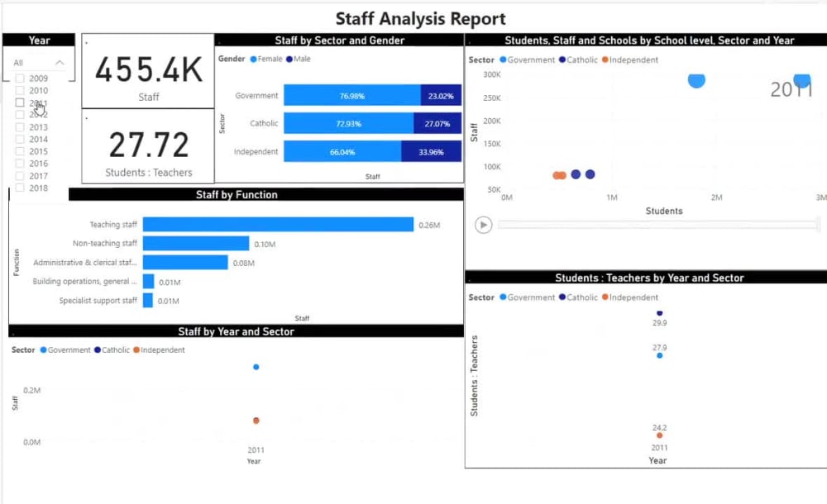Click the Catholic legend icon on the top scatter chart
Image resolution: width=827 pixels, height=504 pixels.
tap(564, 59)
